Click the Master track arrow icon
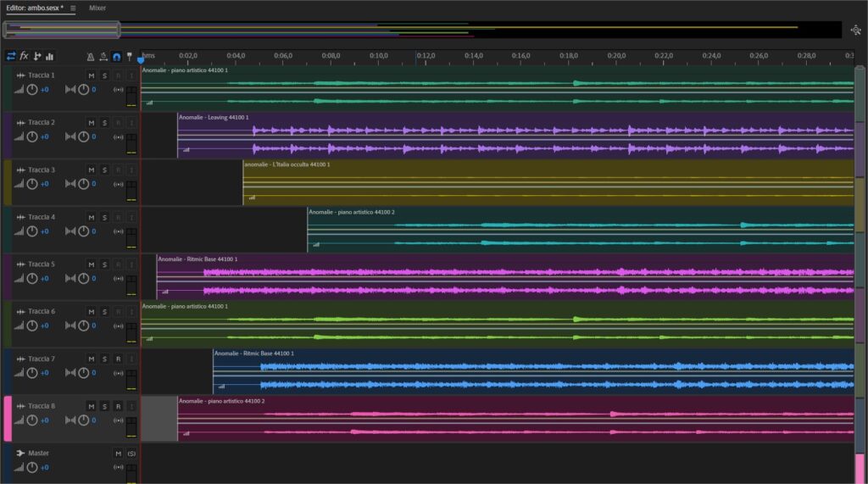This screenshot has height=484, width=868. pyautogui.click(x=20, y=453)
